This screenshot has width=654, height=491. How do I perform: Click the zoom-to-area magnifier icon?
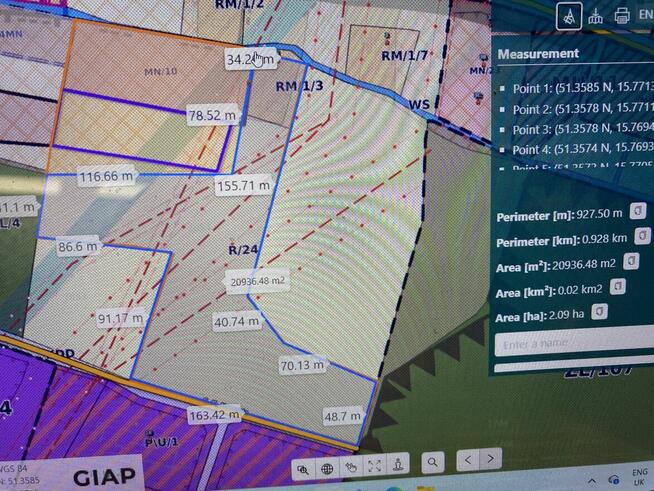click(x=303, y=466)
